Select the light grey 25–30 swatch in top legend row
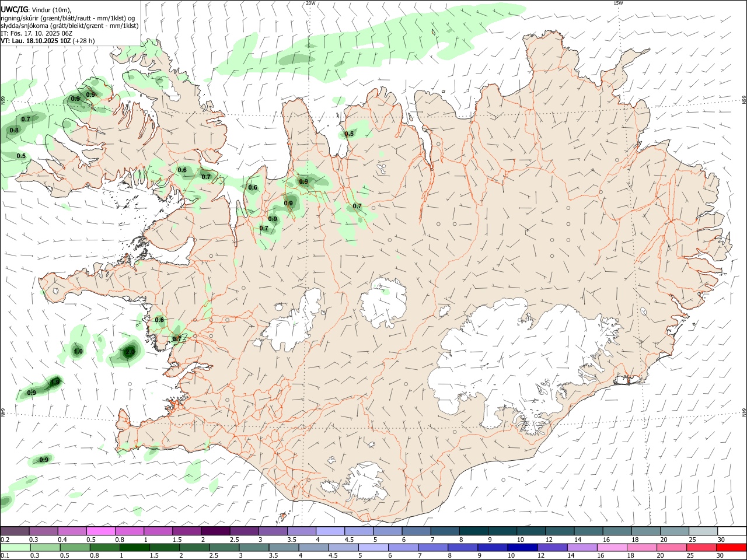This screenshot has width=747, height=560. 702,531
